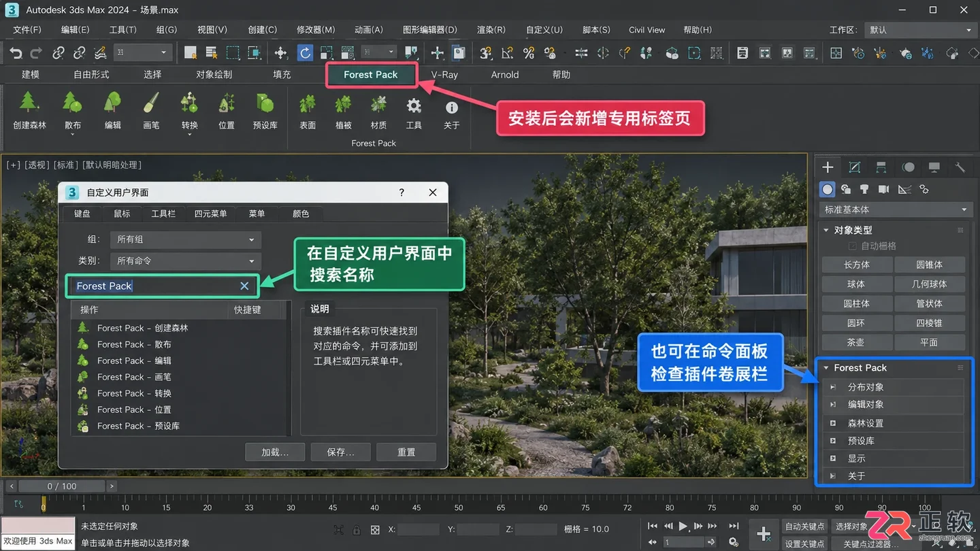Select the Geometry category circle icon
980x551 pixels.
pos(828,189)
